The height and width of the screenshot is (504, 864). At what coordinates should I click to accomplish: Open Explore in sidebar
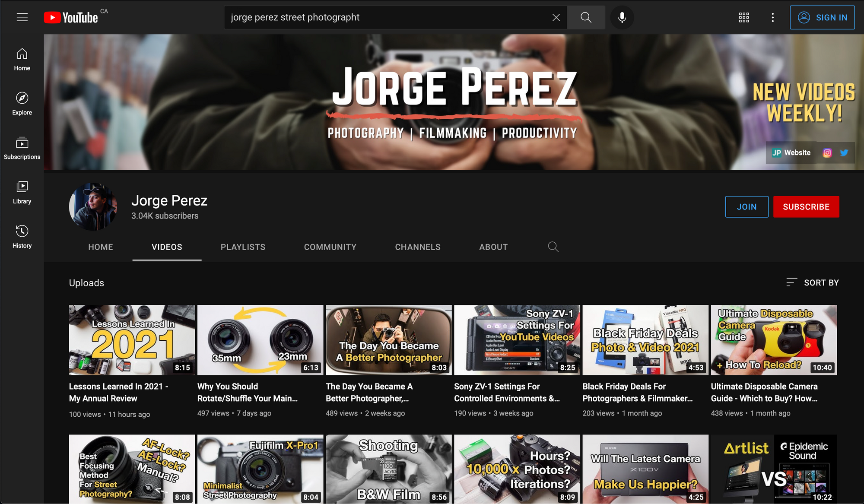pos(22,104)
